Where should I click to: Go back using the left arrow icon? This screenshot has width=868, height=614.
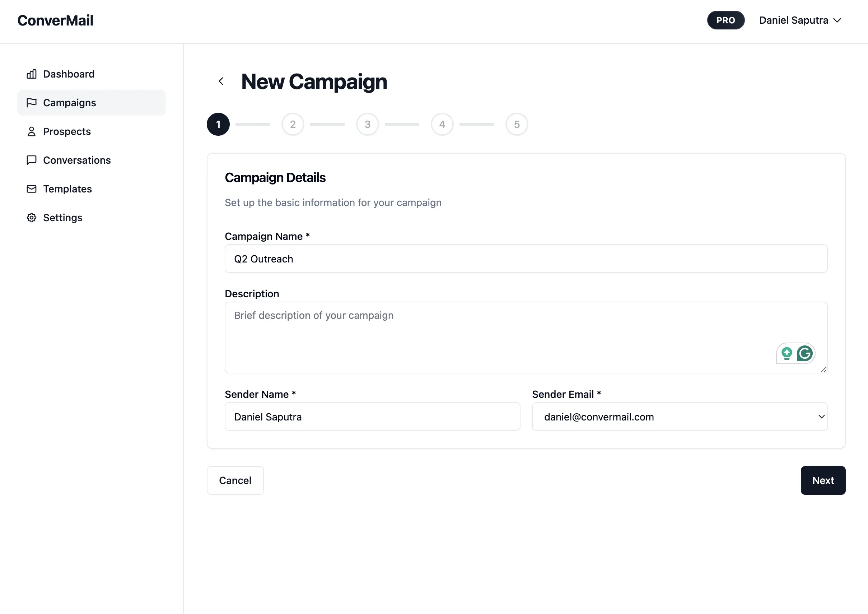[x=221, y=81]
